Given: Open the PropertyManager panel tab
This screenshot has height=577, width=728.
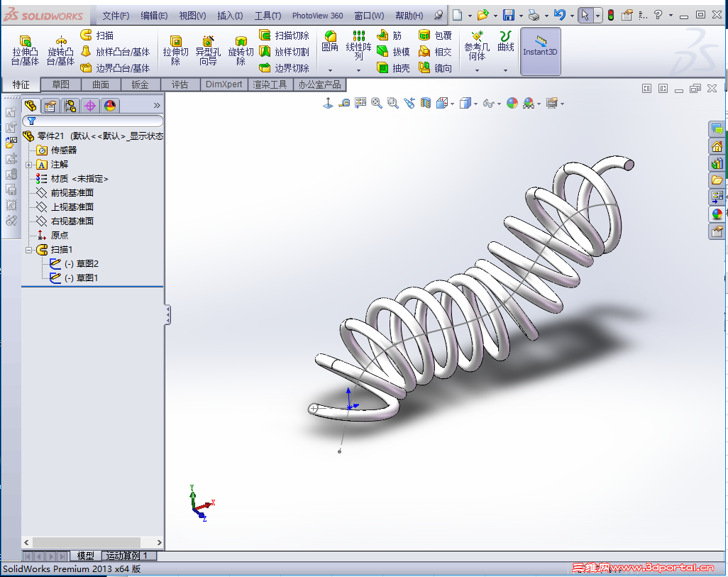Looking at the screenshot, I should point(50,106).
